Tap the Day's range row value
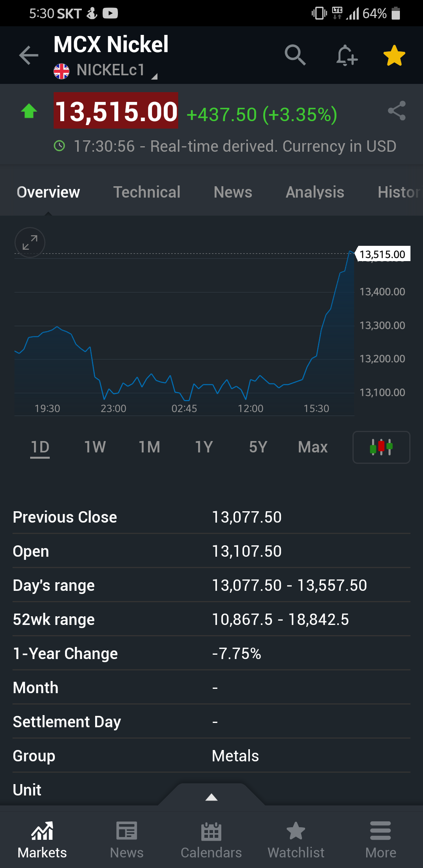423x868 pixels. tap(289, 585)
